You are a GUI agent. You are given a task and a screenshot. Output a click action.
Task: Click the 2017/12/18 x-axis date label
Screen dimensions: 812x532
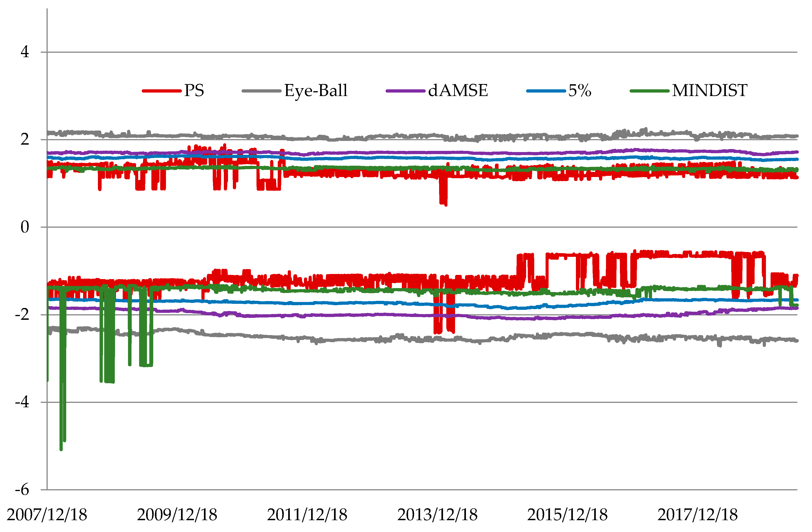click(698, 515)
